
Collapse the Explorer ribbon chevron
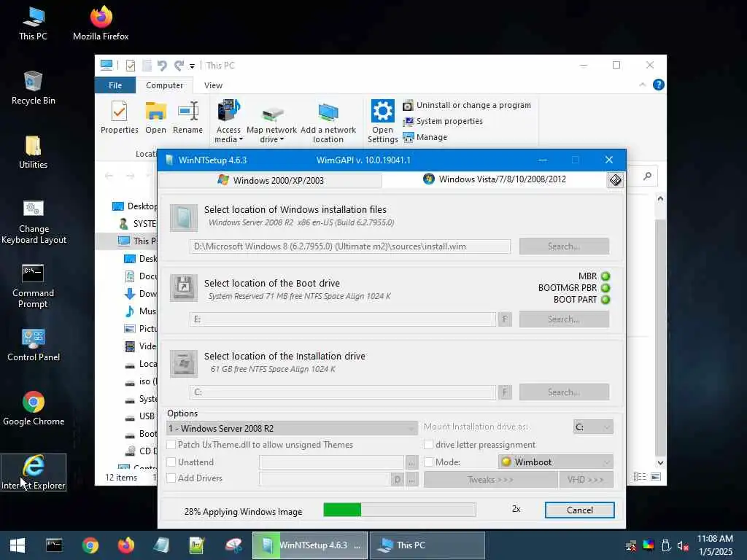click(642, 85)
